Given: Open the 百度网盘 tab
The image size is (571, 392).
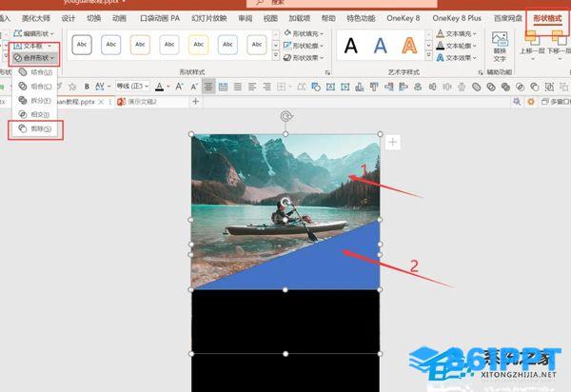Looking at the screenshot, I should tap(507, 18).
